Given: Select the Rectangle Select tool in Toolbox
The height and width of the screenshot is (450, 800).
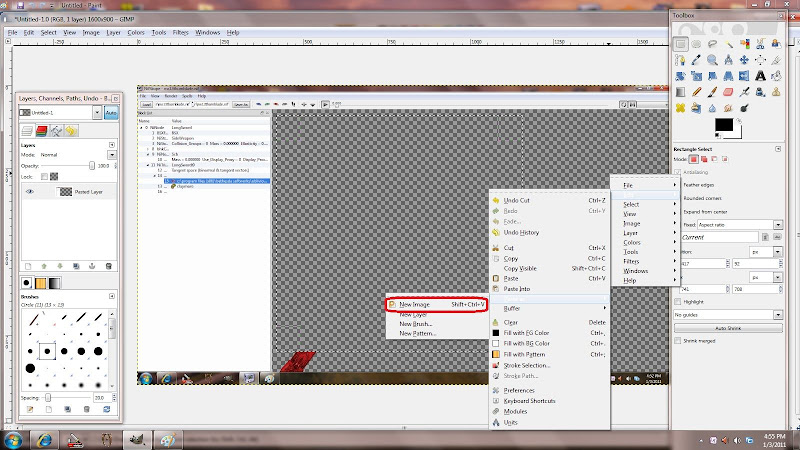Looking at the screenshot, I should click(680, 44).
